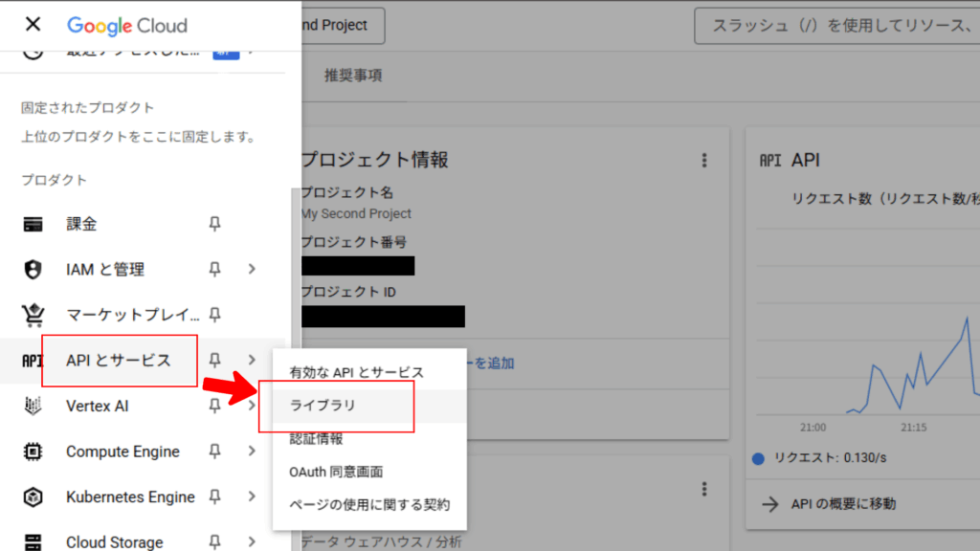The image size is (980, 551).
Task: Click the Google Cloud logo
Action: (127, 26)
